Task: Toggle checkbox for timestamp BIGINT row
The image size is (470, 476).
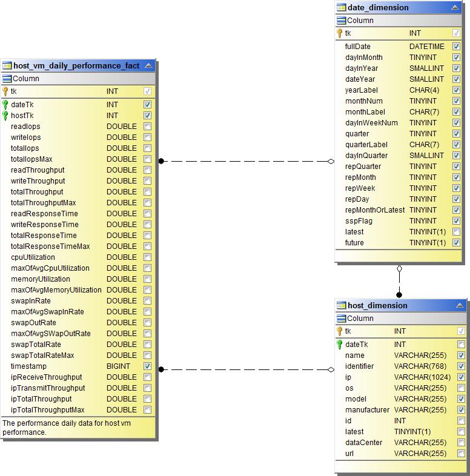Action: (x=148, y=366)
